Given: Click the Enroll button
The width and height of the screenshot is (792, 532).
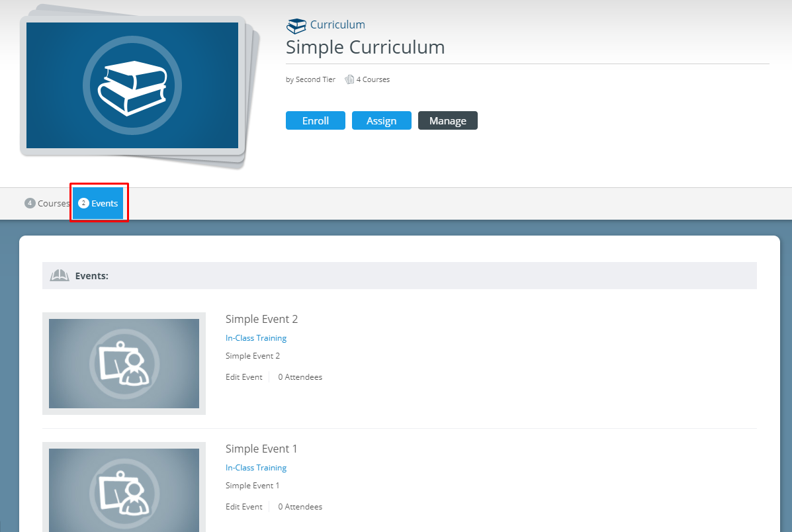Looking at the screenshot, I should (316, 120).
